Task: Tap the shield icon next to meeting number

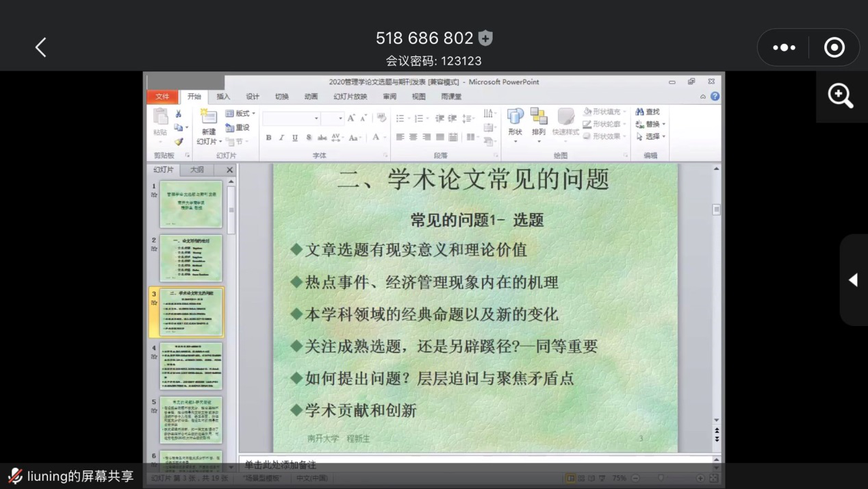Action: [x=485, y=38]
